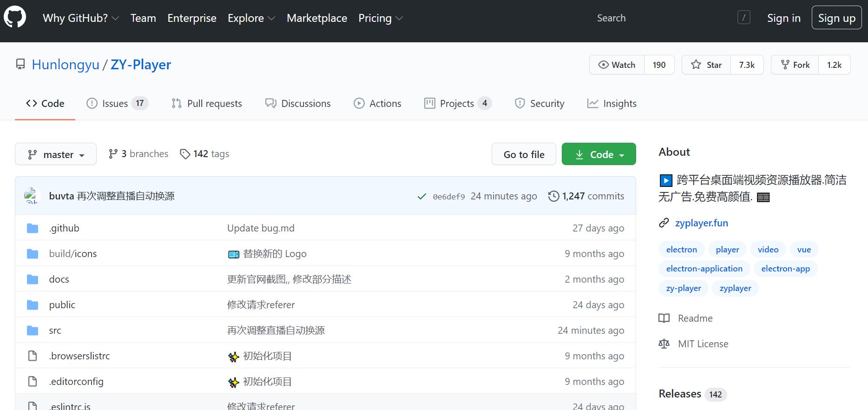The image size is (868, 410).
Task: Select the Code tab
Action: pos(45,104)
